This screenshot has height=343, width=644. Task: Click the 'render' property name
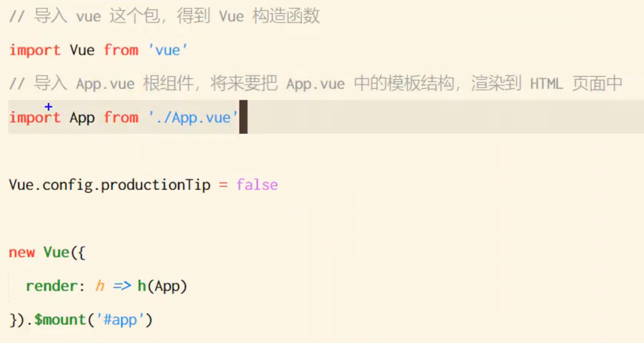(52, 286)
